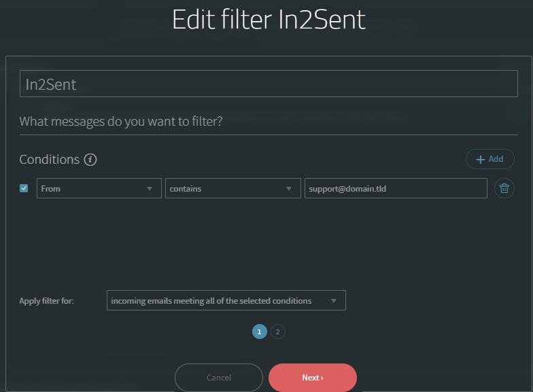Focus the In2Sent filter name field
533x392 pixels.
click(269, 84)
